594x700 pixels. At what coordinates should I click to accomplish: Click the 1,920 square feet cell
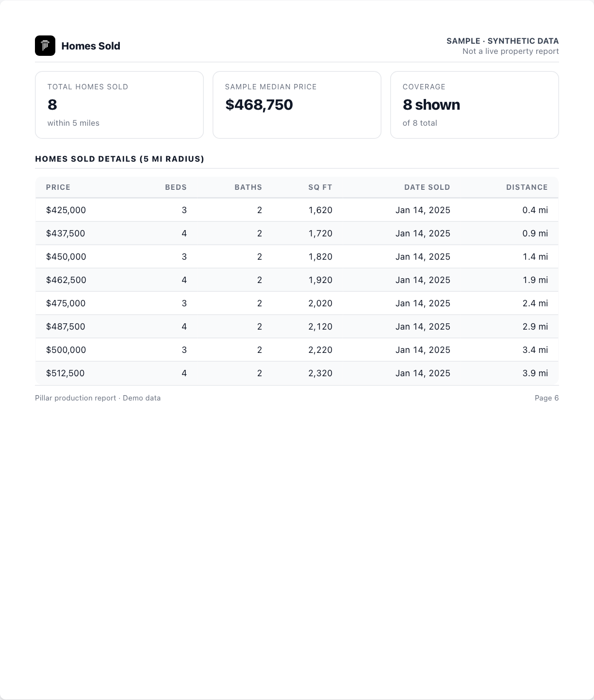(x=320, y=280)
